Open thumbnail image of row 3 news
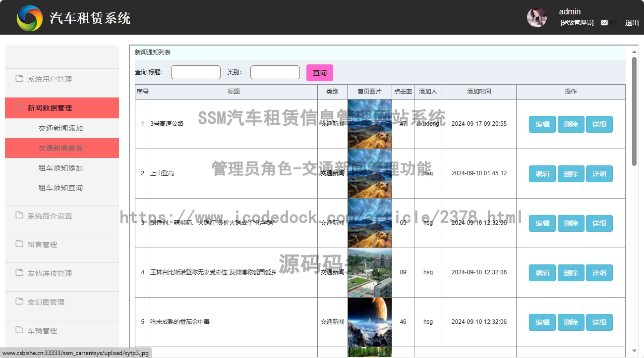Image resolution: width=644 pixels, height=358 pixels. (370, 223)
